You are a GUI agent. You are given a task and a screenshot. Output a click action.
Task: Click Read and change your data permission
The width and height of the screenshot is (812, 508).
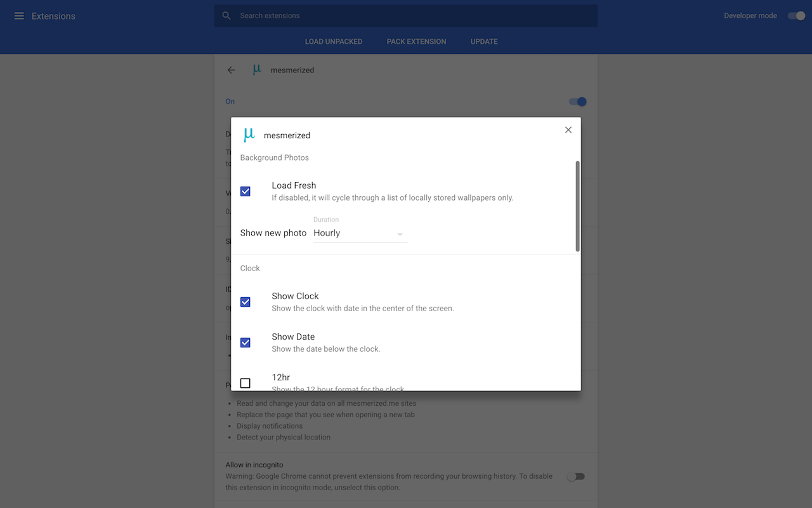pos(327,403)
